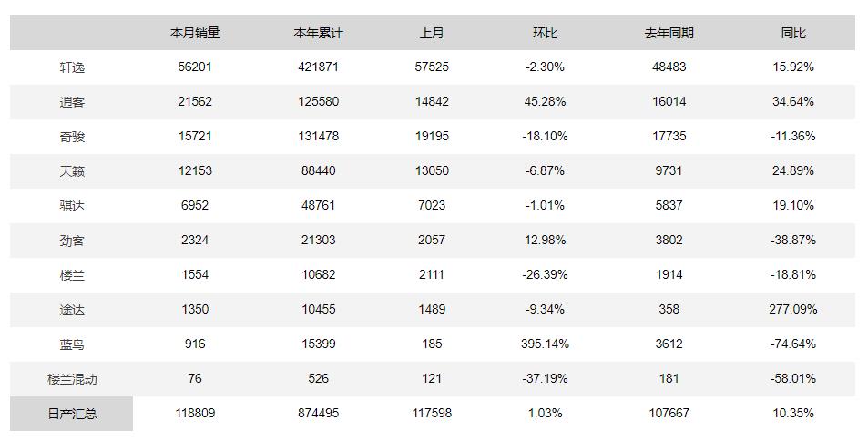Click the 途达 同比 value 277.09%
Viewport: 868px width, 442px height.
click(x=792, y=310)
